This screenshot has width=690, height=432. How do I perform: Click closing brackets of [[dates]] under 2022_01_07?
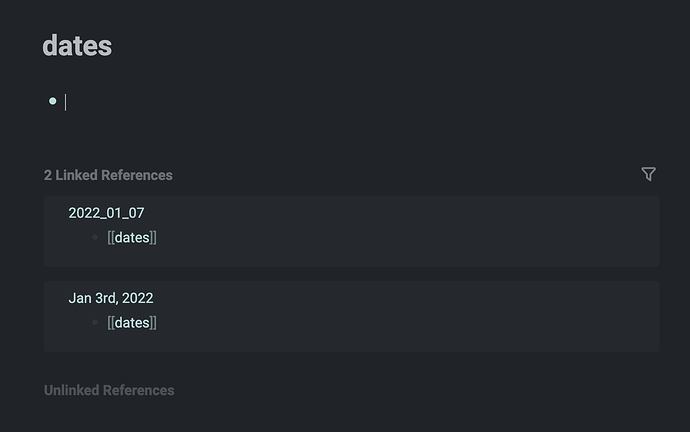point(153,238)
